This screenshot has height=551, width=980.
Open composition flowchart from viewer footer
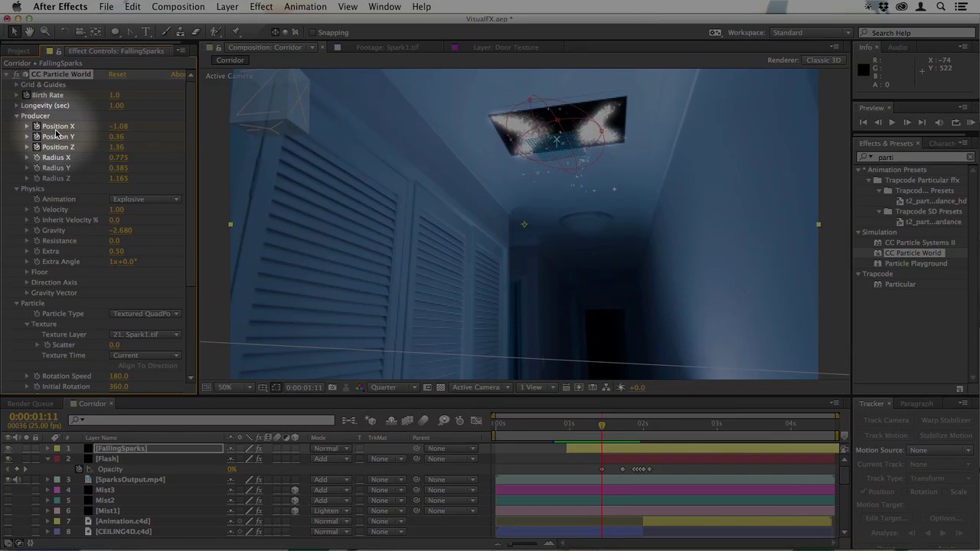606,387
